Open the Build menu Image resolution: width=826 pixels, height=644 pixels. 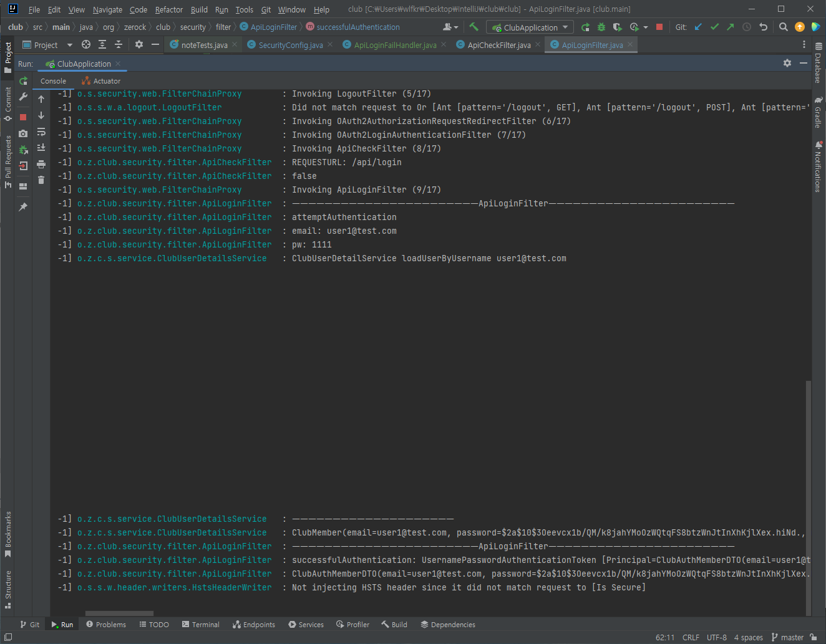pyautogui.click(x=199, y=9)
